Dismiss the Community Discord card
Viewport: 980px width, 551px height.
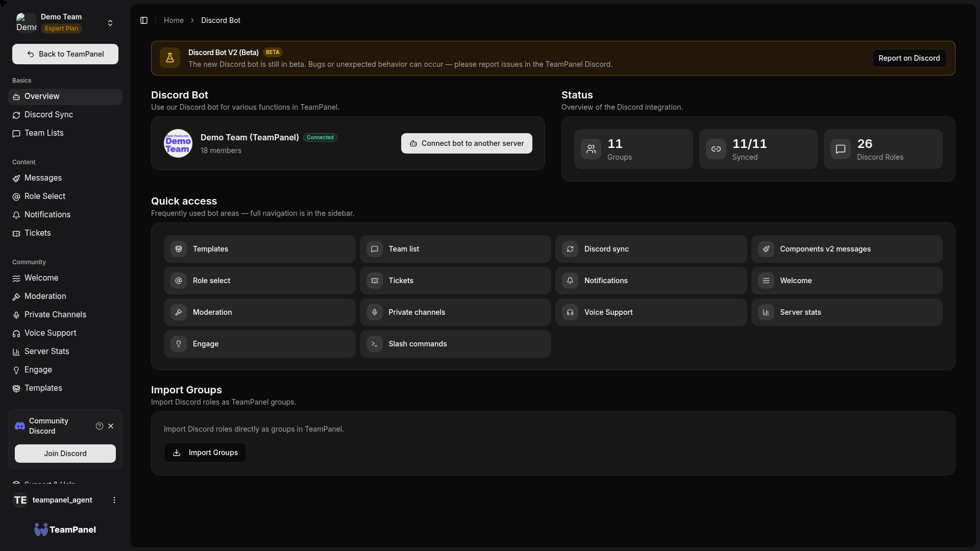[x=111, y=426]
